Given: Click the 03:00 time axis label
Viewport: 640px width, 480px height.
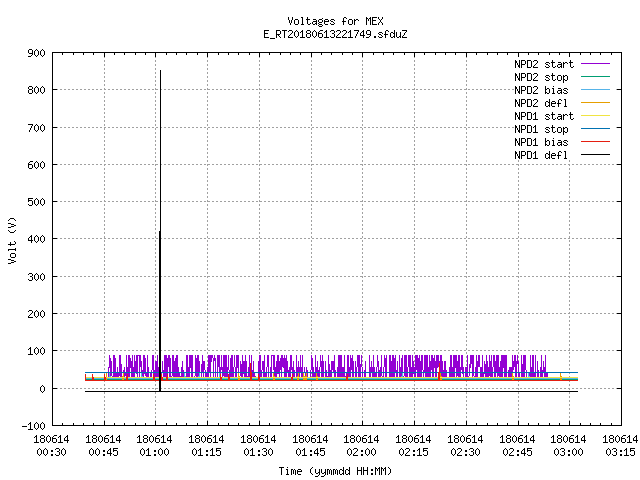Looking at the screenshot, I should tap(568, 452).
